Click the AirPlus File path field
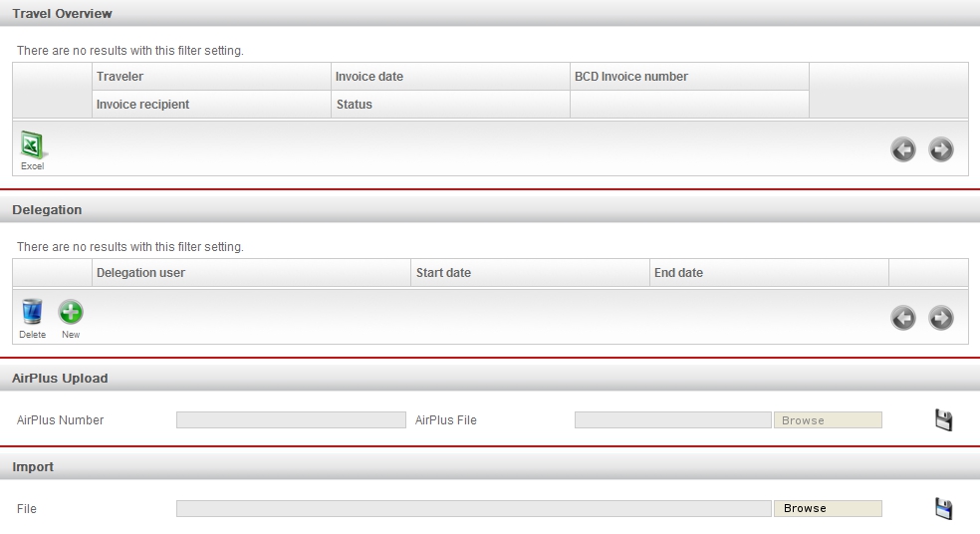Viewport: 980px width, 534px height. [673, 420]
